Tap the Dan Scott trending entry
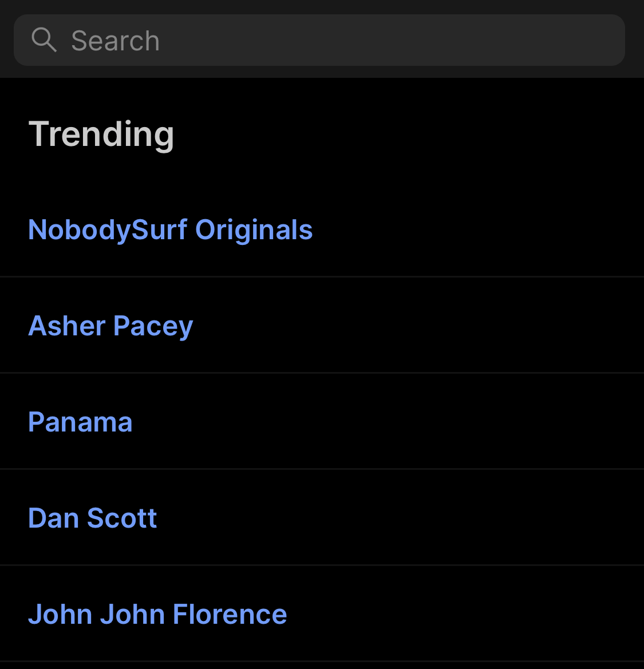 (92, 518)
